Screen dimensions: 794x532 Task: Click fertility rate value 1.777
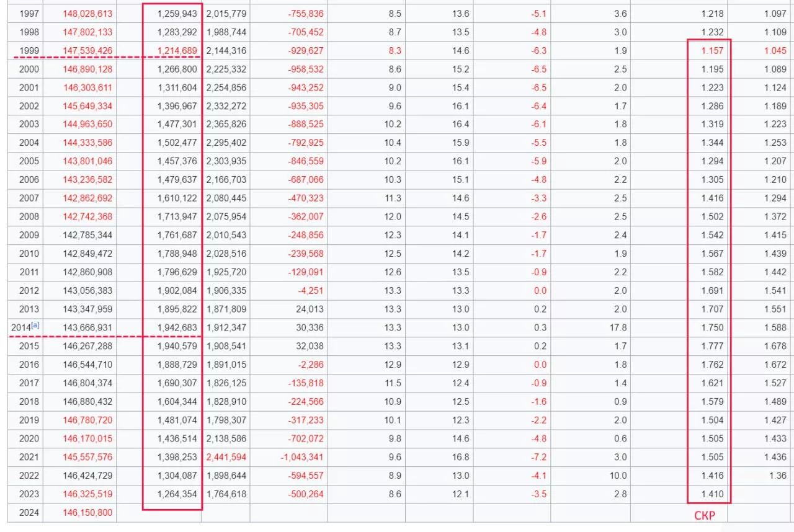pos(712,345)
